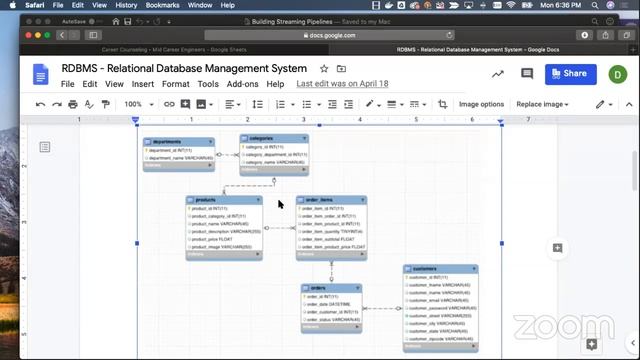The height and width of the screenshot is (360, 640).
Task: Open the Add-ons menu
Action: coord(242,84)
